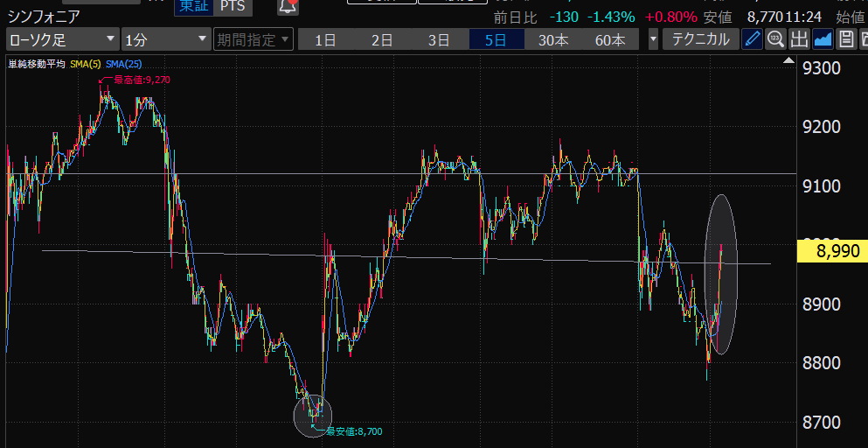Click the 60本 bar count button
The image size is (868, 448).
[x=610, y=39]
